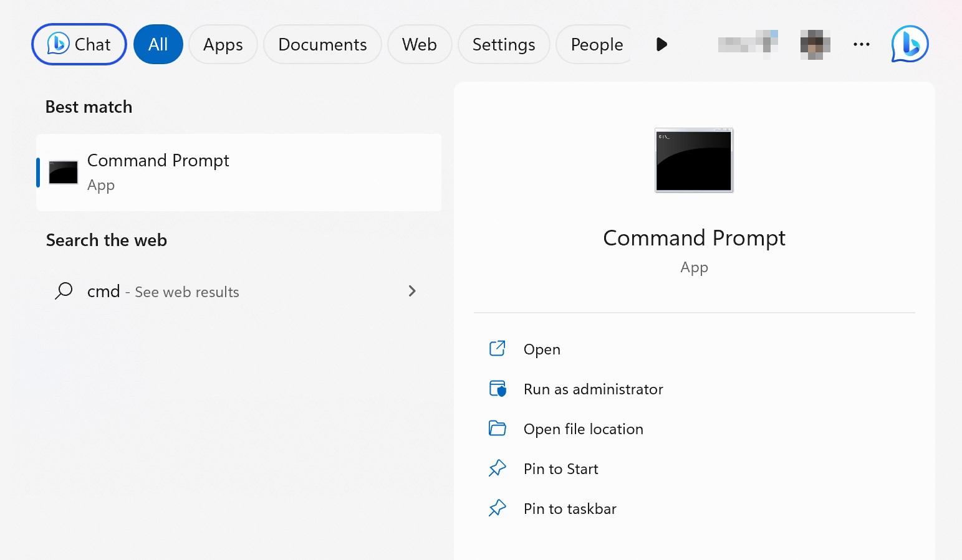Screen dimensions: 962x560
Task: Open Command Prompt best match result
Action: [x=239, y=173]
